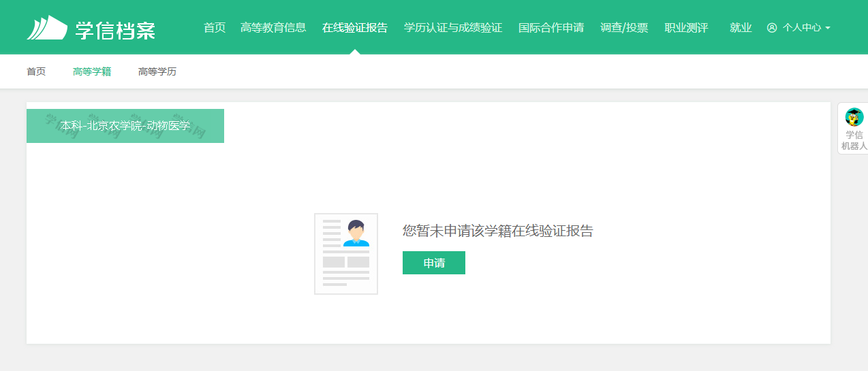Image resolution: width=868 pixels, height=371 pixels.
Task: Expand the 个人中心 dropdown arrow
Action: tap(828, 29)
